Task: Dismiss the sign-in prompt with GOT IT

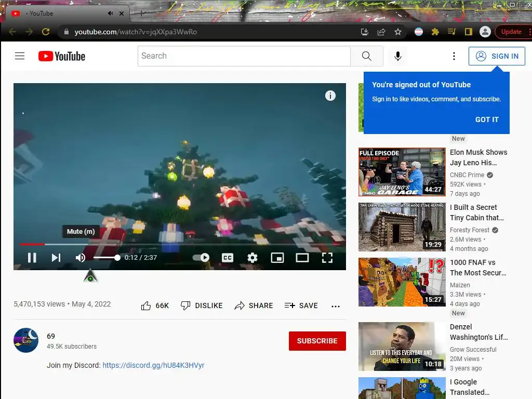Action: coord(486,119)
